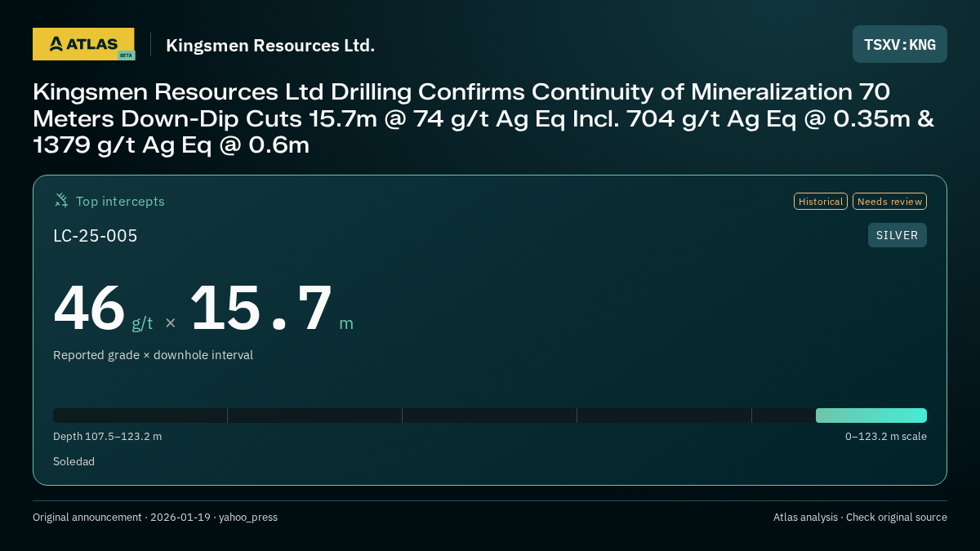The height and width of the screenshot is (551, 980).
Task: Click the Kingsmen Resources Ltd. company name
Action: click(x=270, y=45)
